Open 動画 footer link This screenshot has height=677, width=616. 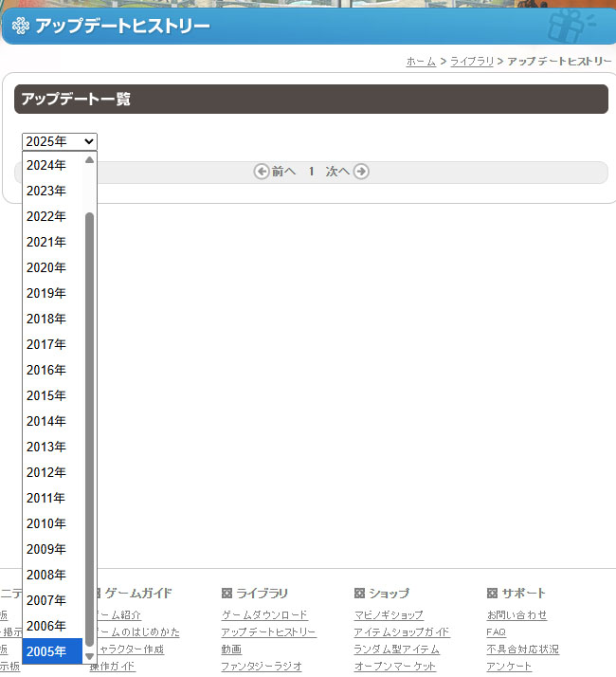point(231,650)
